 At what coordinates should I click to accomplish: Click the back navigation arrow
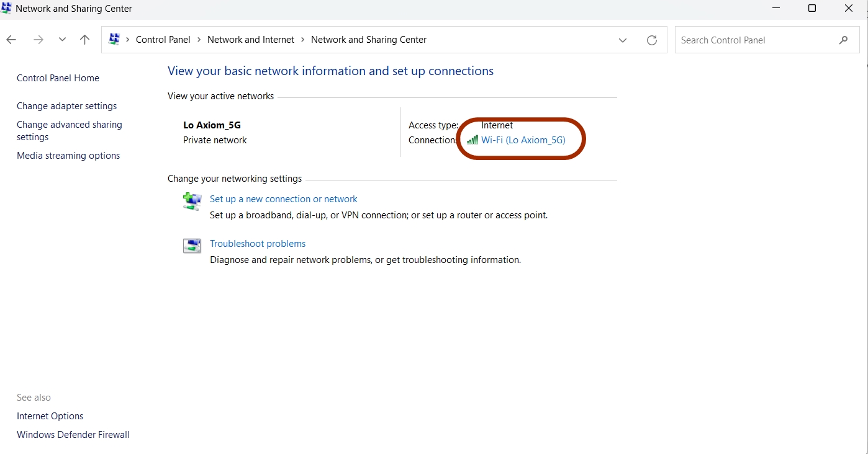(x=11, y=39)
